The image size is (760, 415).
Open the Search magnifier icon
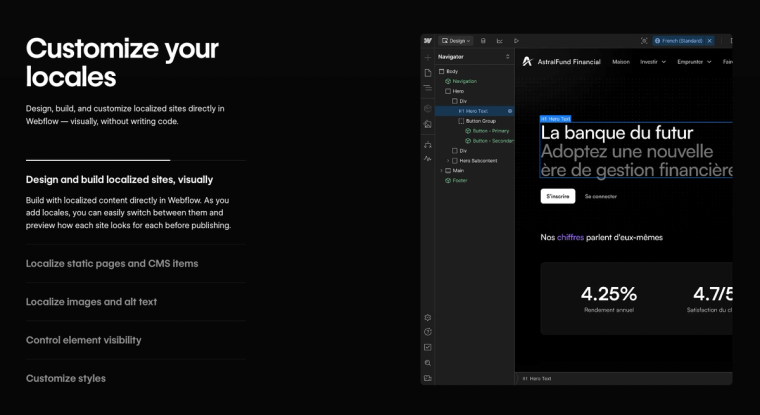point(428,363)
